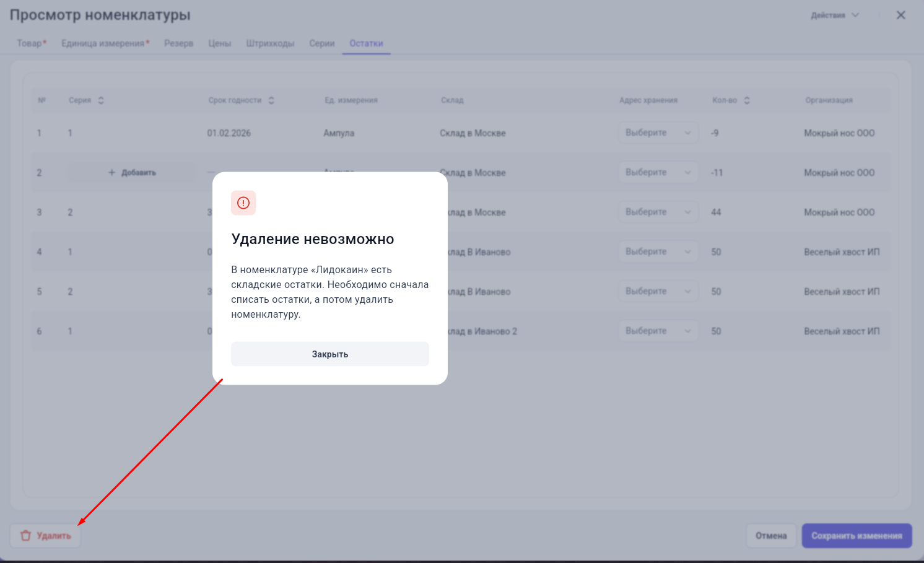Switch to the Товар tab
The width and height of the screenshot is (924, 563).
(x=32, y=43)
